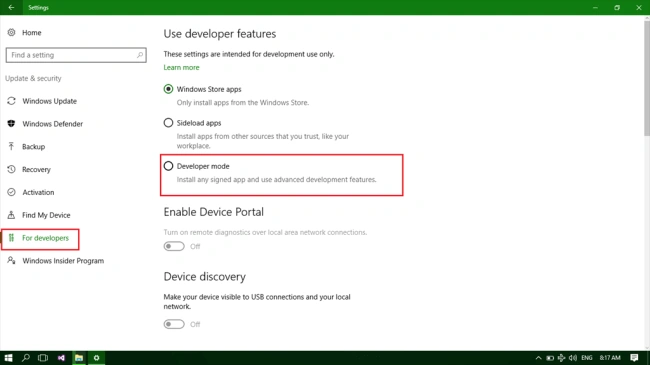Click the volume speaker icon

(573, 358)
